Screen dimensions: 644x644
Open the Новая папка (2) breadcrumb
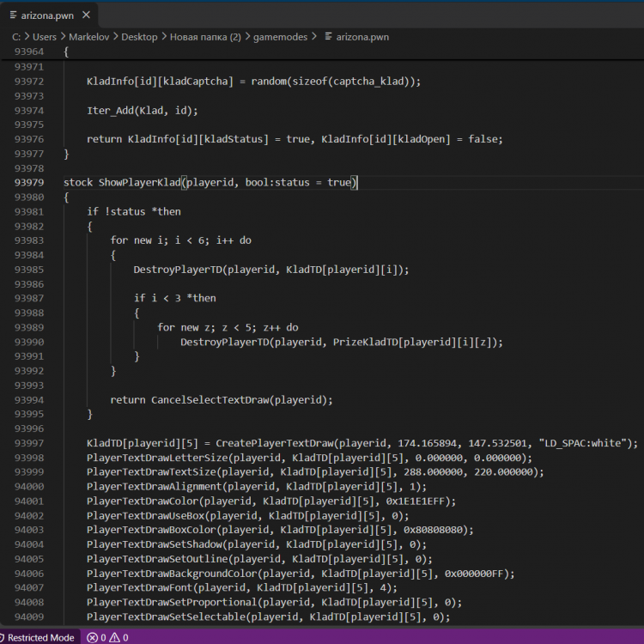pos(205,37)
